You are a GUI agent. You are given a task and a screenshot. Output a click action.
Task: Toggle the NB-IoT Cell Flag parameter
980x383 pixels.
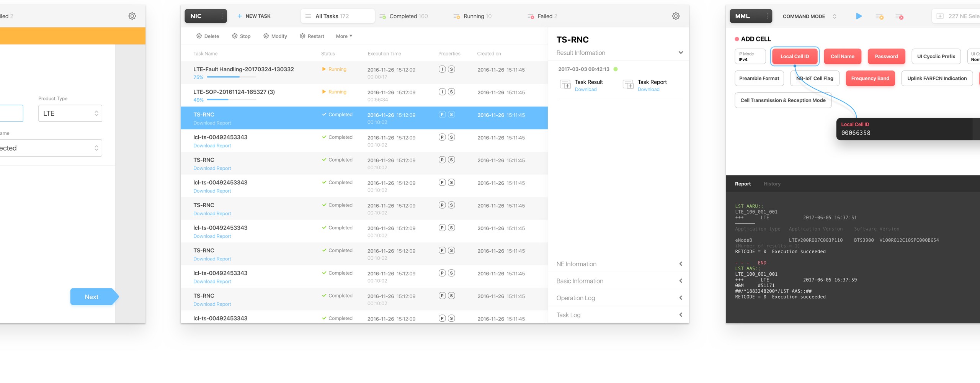click(x=815, y=78)
